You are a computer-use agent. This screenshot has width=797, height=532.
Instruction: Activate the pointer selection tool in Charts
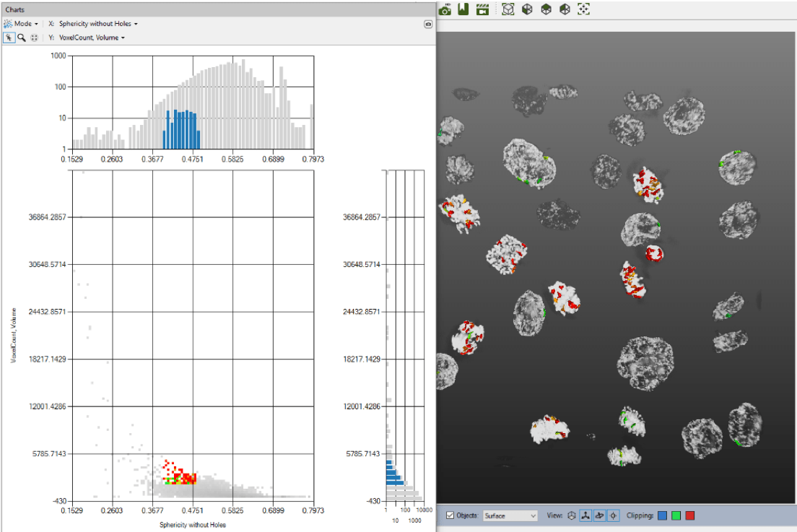[x=9, y=38]
